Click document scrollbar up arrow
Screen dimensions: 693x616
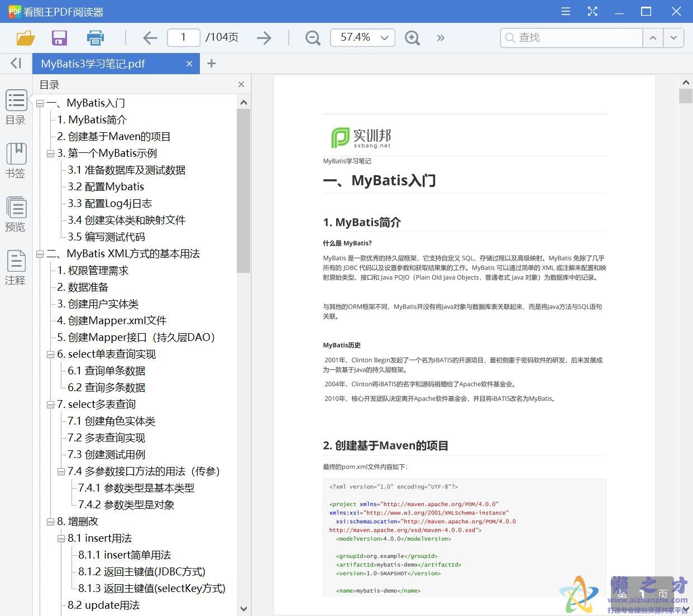pyautogui.click(x=686, y=83)
